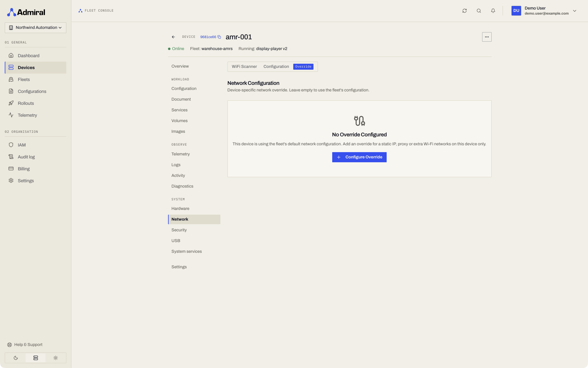The width and height of the screenshot is (588, 368).
Task: Switch to dark theme moon icon
Action: [x=16, y=358]
